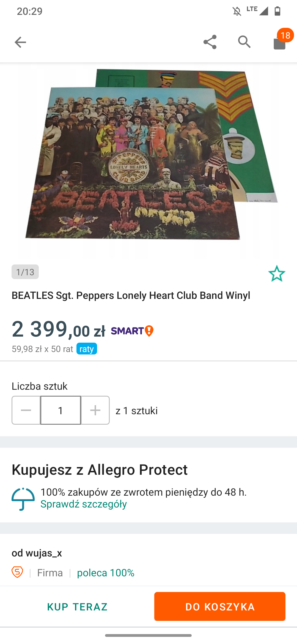Tap the SMART! badge next to price
The width and height of the screenshot is (297, 644).
tap(132, 331)
